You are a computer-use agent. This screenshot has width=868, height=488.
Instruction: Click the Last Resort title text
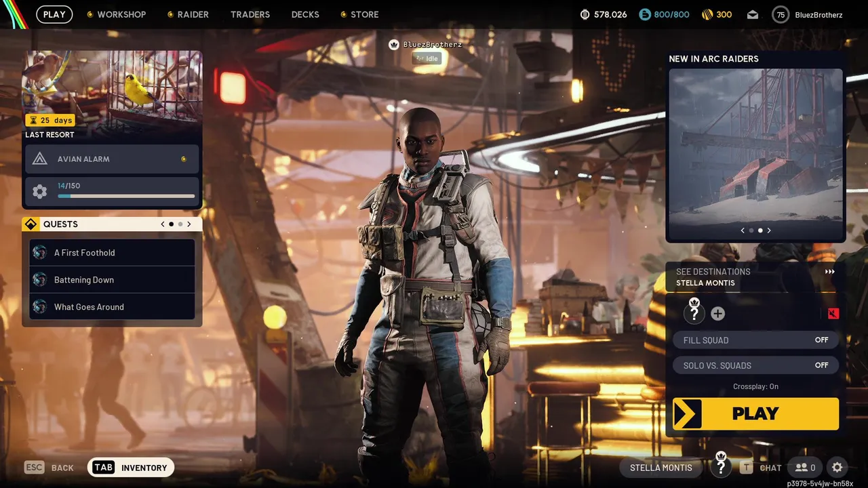(50, 135)
